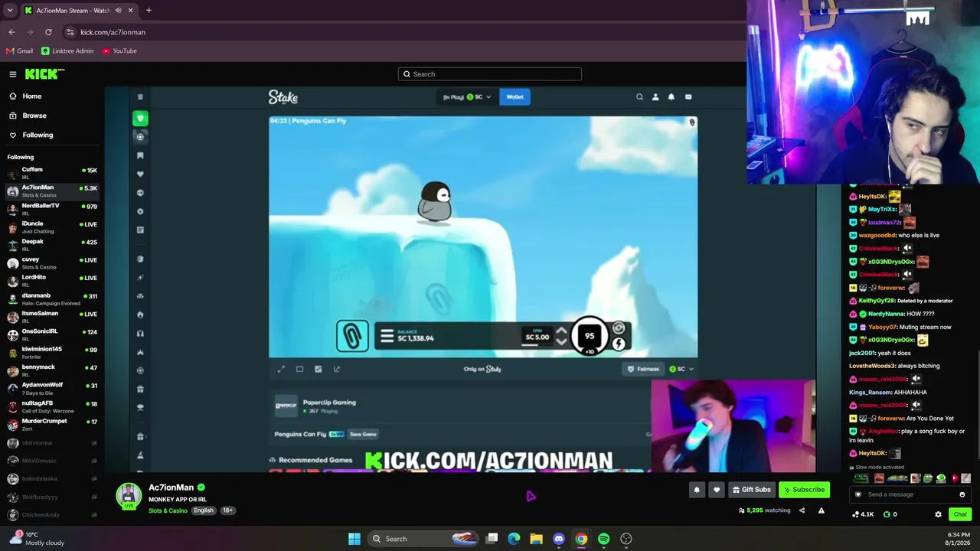Reload the page
980x551 pixels.
48,32
